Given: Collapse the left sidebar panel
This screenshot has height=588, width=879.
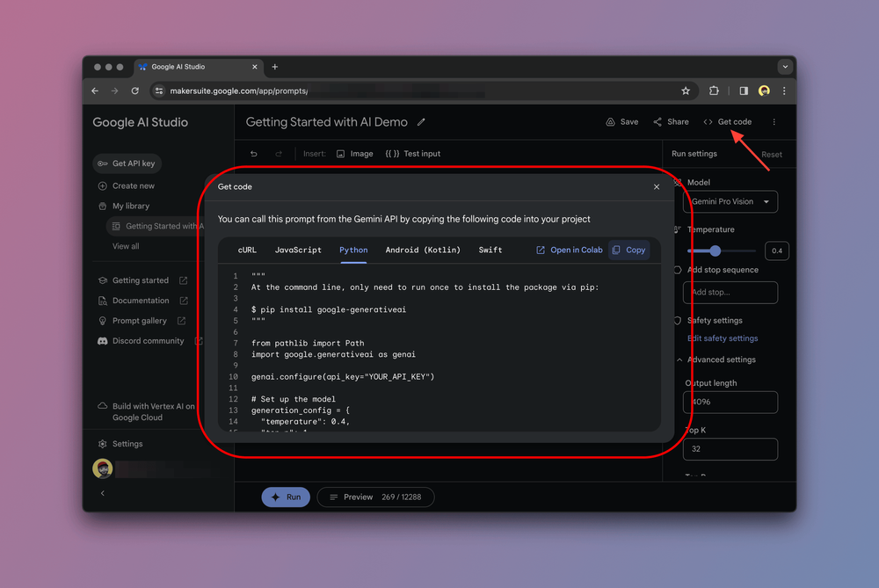Looking at the screenshot, I should [x=103, y=493].
